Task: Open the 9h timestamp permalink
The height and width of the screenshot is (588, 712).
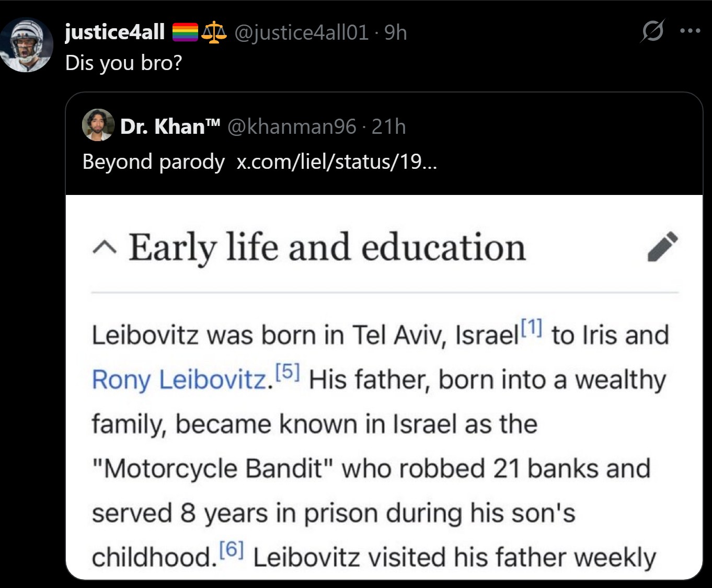Action: coord(395,32)
